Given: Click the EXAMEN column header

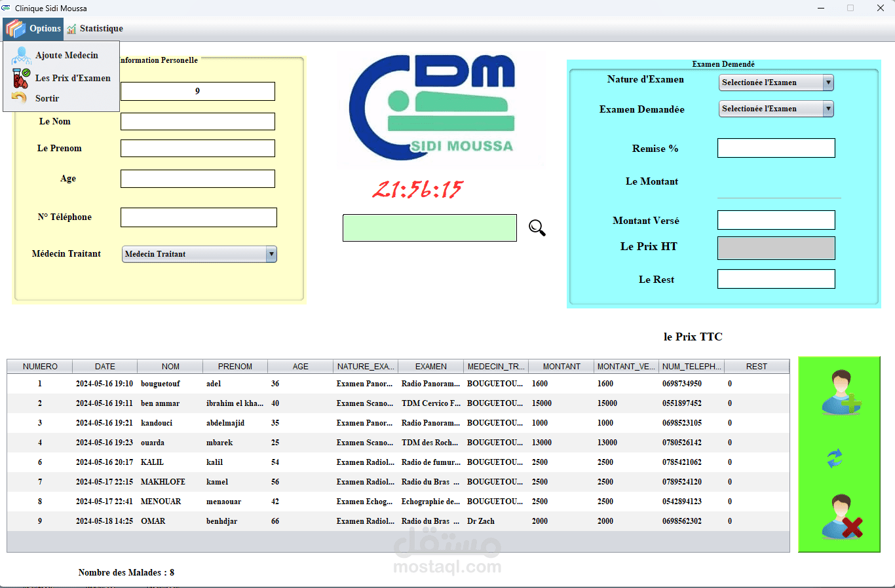Looking at the screenshot, I should click(x=431, y=367).
